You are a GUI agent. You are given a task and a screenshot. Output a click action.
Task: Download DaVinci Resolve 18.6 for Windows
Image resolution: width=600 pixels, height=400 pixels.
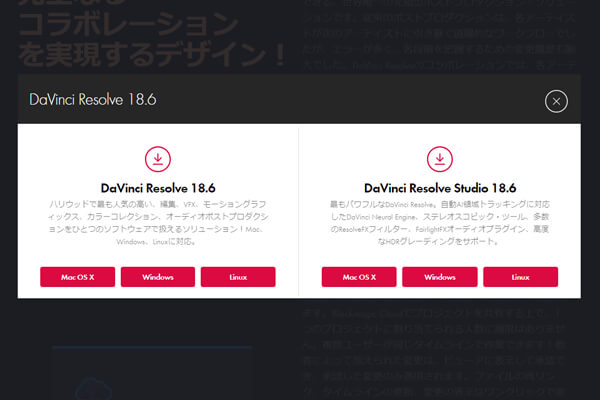tap(158, 277)
